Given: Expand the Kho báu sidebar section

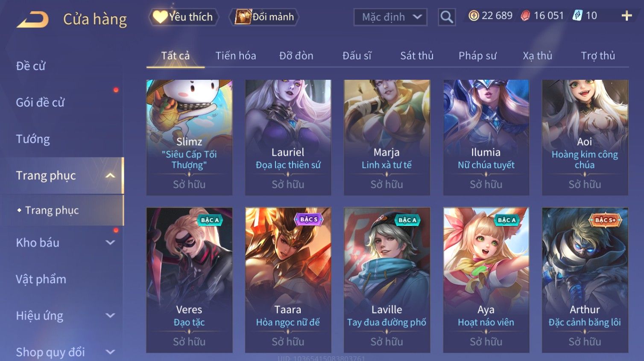Looking at the screenshot, I should [x=110, y=242].
